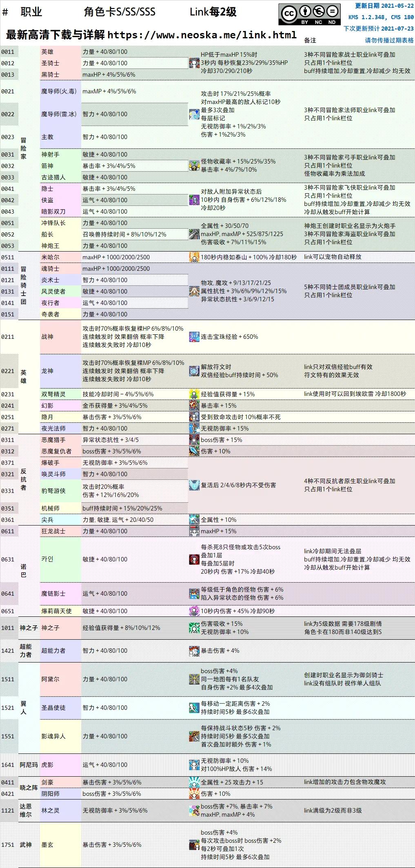415x868 pixels.
Task: Click the icon next to 经验值获得量 +15%
Action: (x=194, y=394)
